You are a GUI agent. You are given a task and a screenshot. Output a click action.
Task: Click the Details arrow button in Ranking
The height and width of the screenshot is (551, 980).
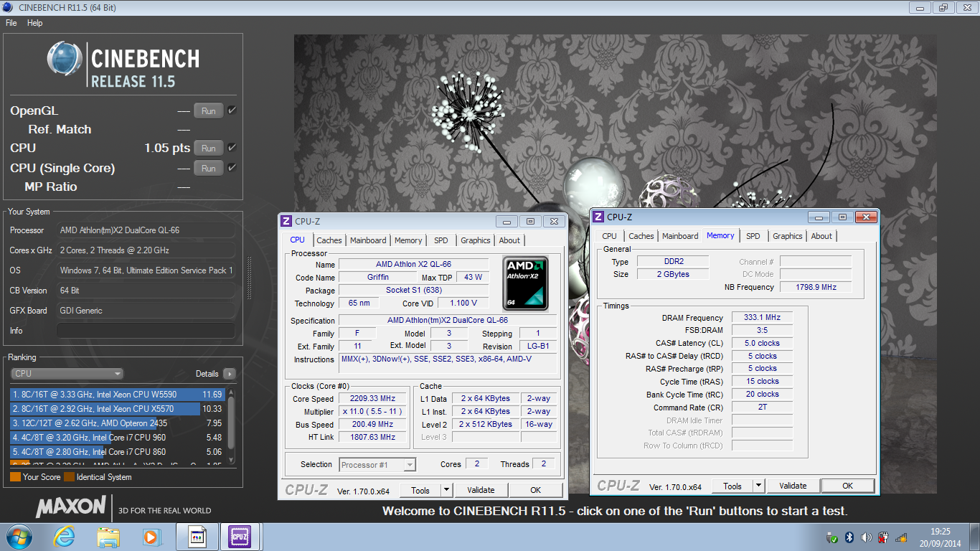(229, 374)
